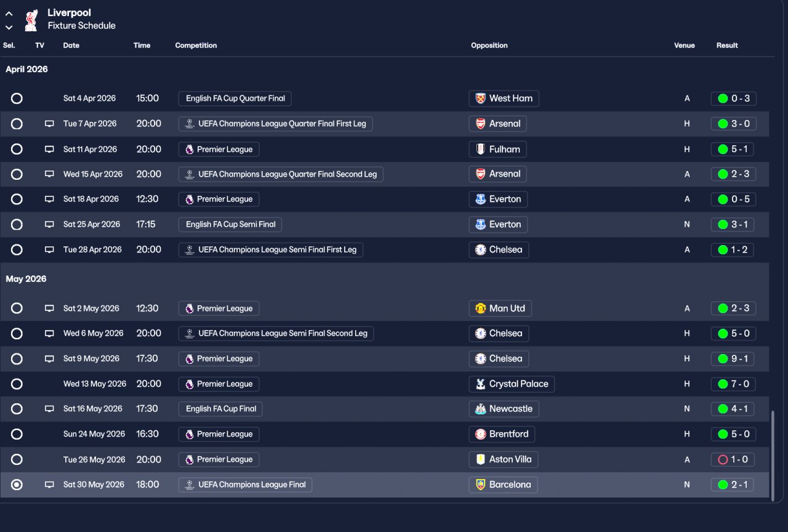Screen dimensions: 788x532
Task: Open UEFA Champions League Semi Final First Leg
Action: [271, 250]
